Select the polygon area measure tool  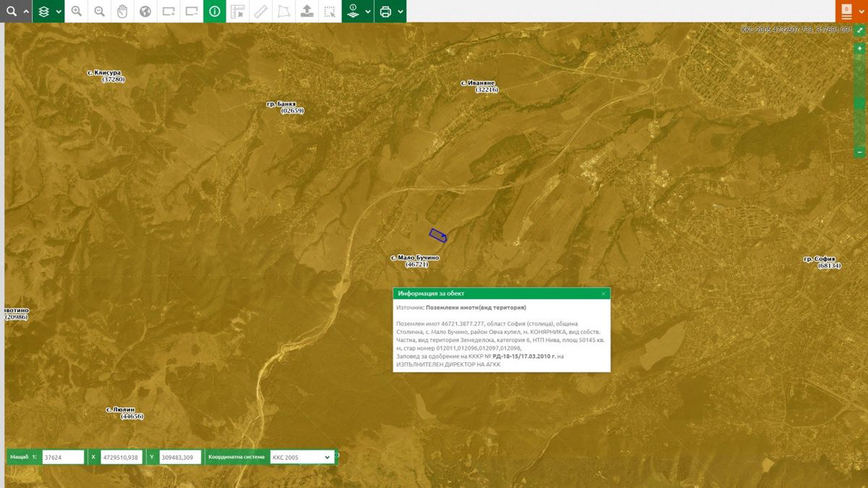click(x=284, y=12)
